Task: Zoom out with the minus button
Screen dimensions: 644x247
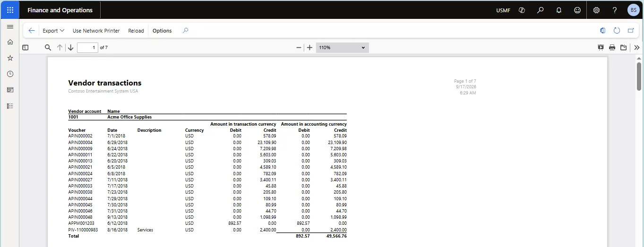Action: (299, 48)
